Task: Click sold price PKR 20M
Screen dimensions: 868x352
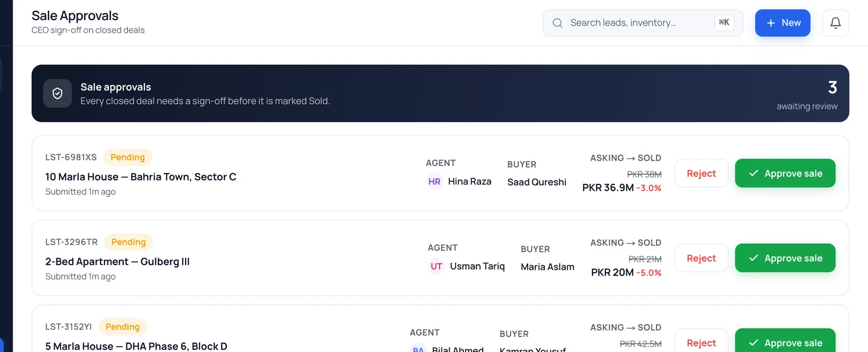Action: point(612,272)
